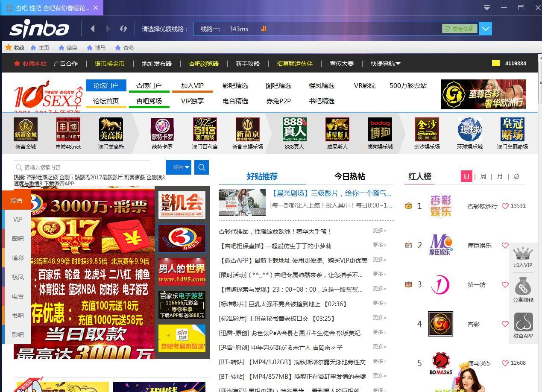542x392 pixels.
Task: Click the 新葡京娱乐场 icon
Action: (x=248, y=129)
